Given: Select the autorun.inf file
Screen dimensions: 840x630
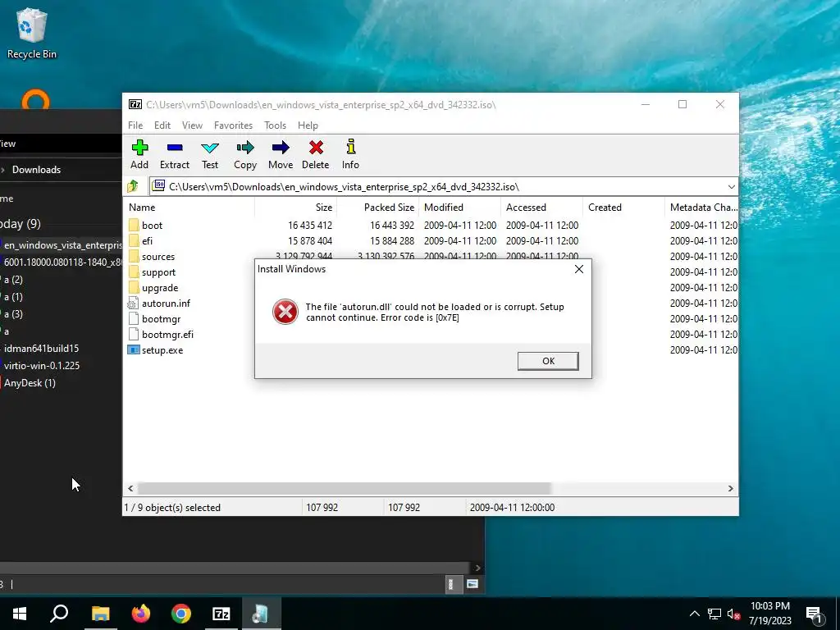Looking at the screenshot, I should [x=166, y=304].
